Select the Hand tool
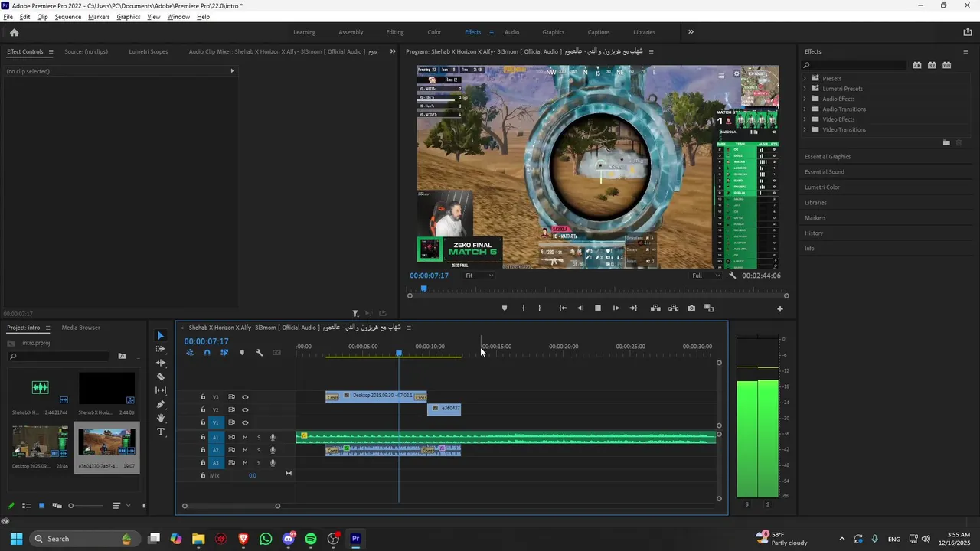 161,418
